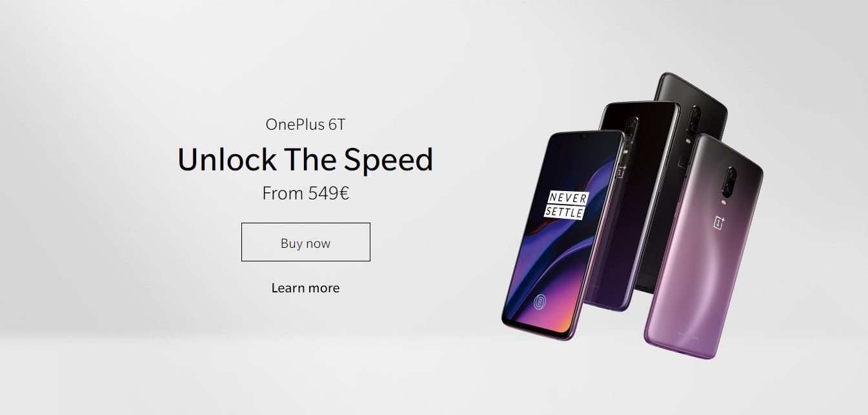Click the NEVER SETTLE badge on the display
Screen dimensions: 868x415
tap(566, 204)
